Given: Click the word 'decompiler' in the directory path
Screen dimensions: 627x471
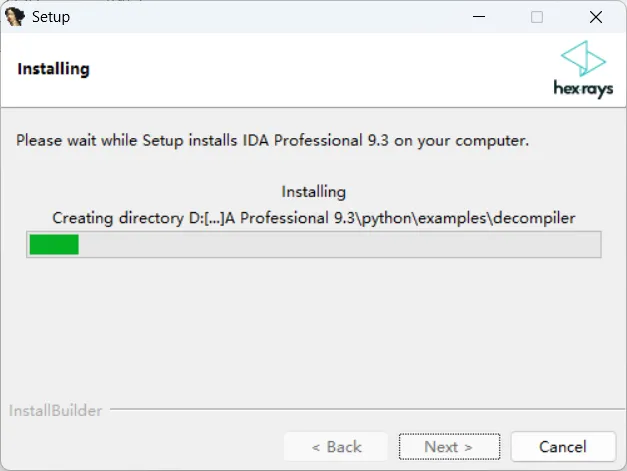Looking at the screenshot, I should click(534, 218).
